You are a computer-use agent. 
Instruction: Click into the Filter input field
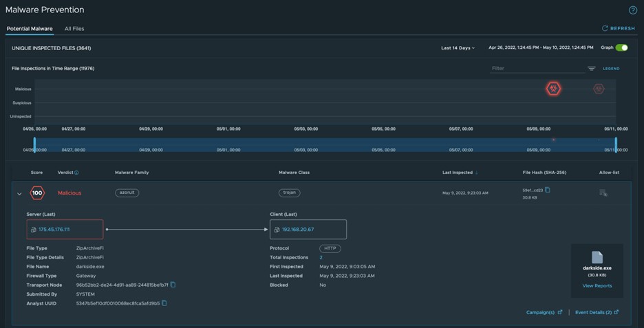point(537,69)
